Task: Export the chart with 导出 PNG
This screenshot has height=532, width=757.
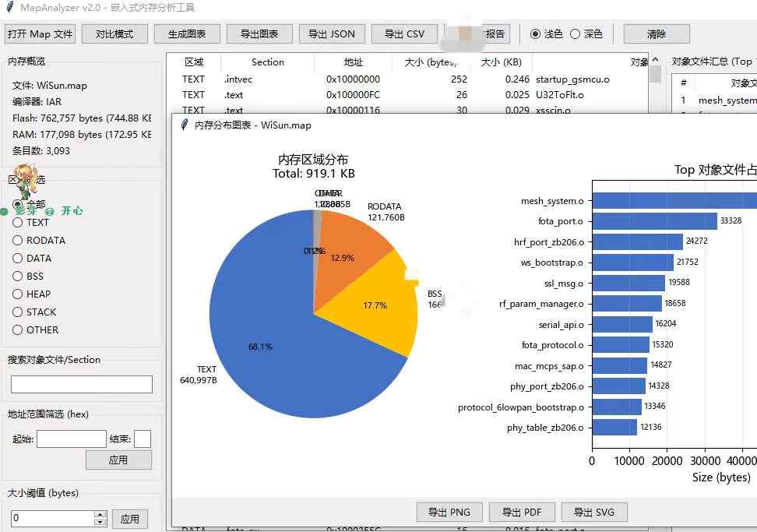Action: pyautogui.click(x=449, y=513)
